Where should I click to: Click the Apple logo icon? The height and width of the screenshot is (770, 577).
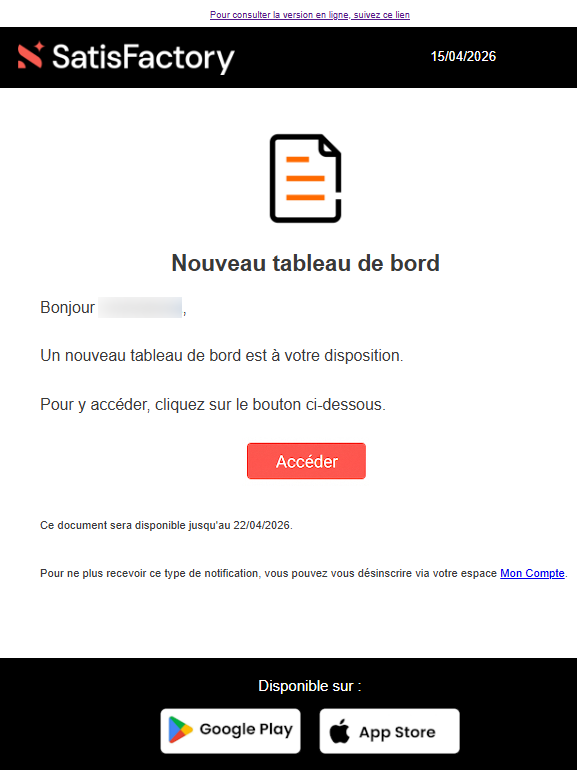click(x=339, y=731)
